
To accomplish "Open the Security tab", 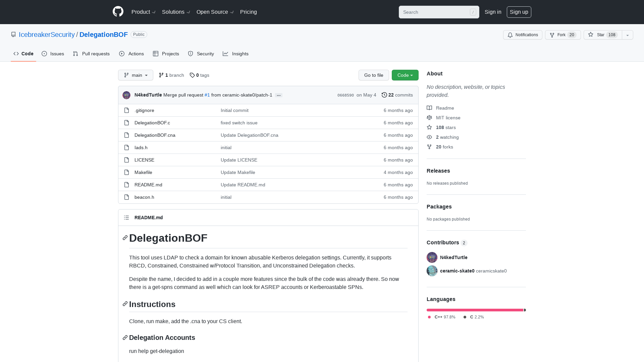I will [201, 54].
